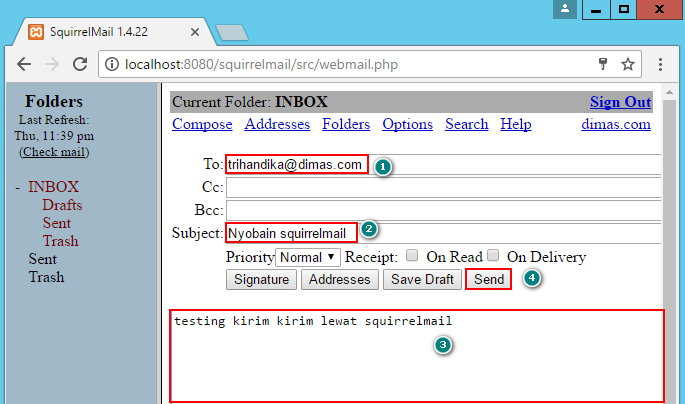
Task: Click Save Draft button
Action: (x=422, y=280)
